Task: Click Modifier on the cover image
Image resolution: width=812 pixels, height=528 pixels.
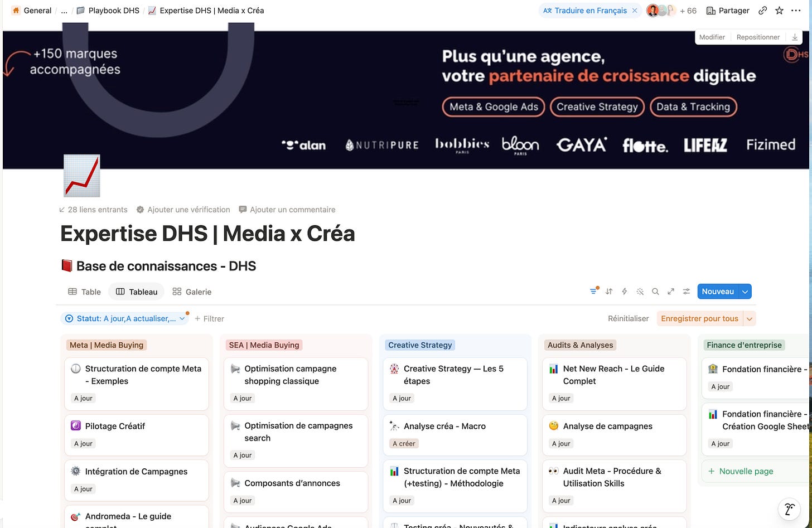Action: click(712, 37)
